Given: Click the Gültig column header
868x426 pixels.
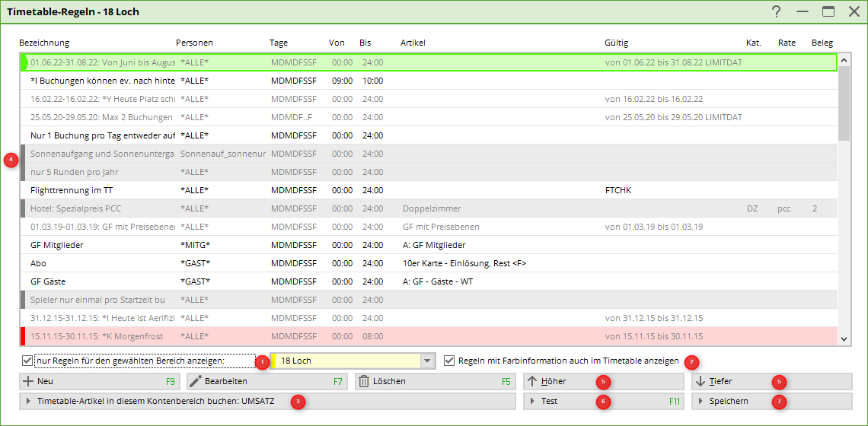Looking at the screenshot, I should [616, 43].
